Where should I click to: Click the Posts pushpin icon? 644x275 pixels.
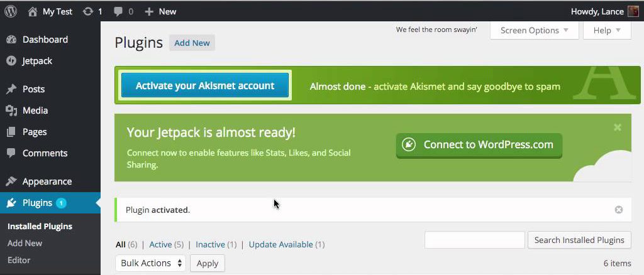[11, 89]
